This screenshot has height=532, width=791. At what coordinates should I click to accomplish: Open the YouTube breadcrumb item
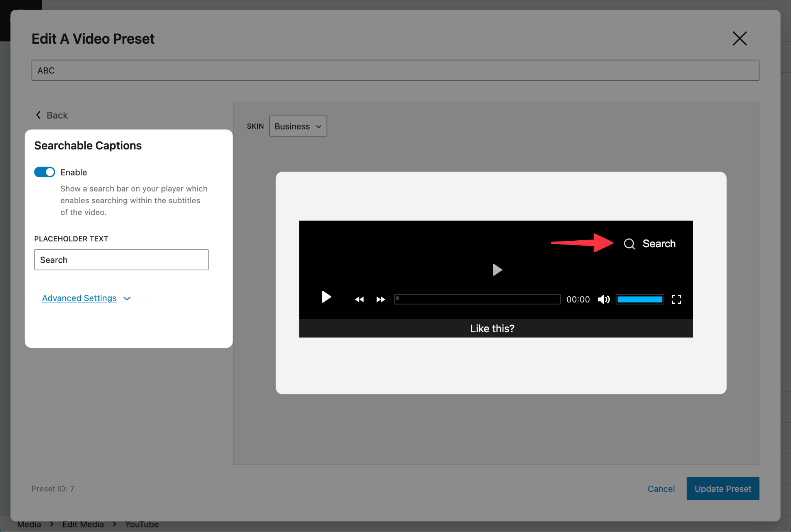(141, 524)
